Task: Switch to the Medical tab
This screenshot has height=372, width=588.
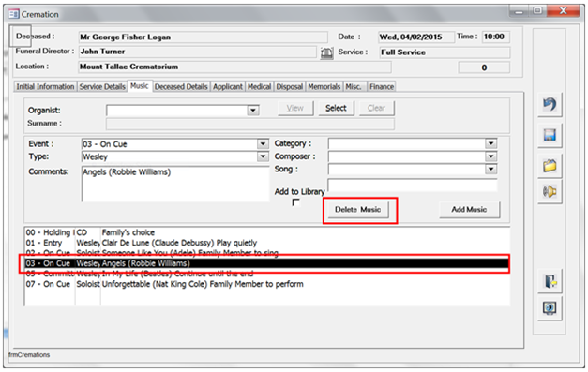Action: (x=259, y=86)
